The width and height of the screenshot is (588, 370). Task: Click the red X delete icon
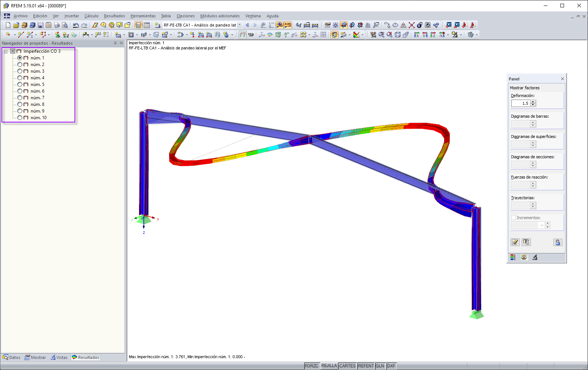412,25
